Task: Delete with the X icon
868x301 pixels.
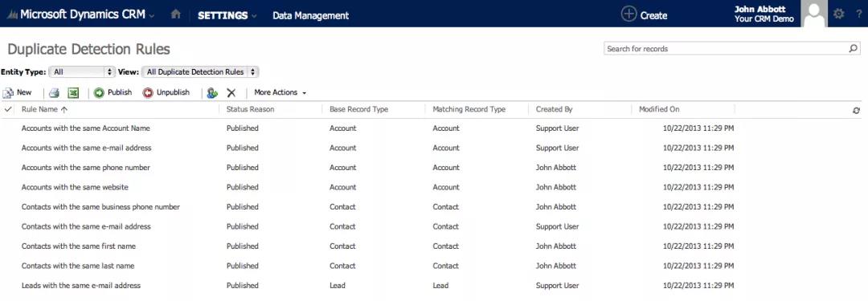Action: click(231, 93)
